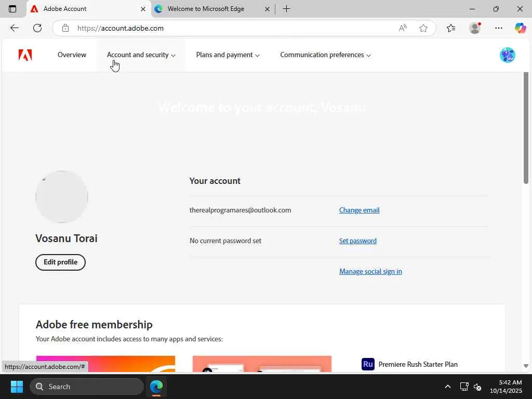Click the Premiere Rush Ru icon

tap(368, 364)
